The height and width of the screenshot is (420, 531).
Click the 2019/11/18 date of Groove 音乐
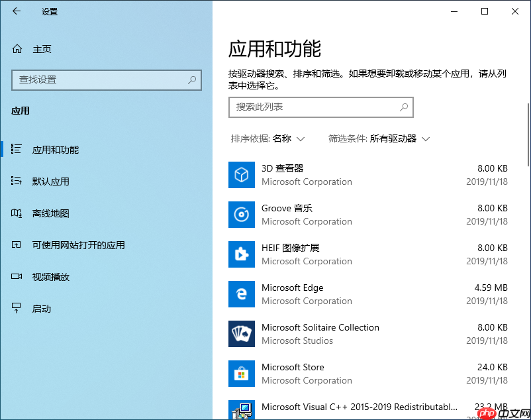pyautogui.click(x=487, y=221)
